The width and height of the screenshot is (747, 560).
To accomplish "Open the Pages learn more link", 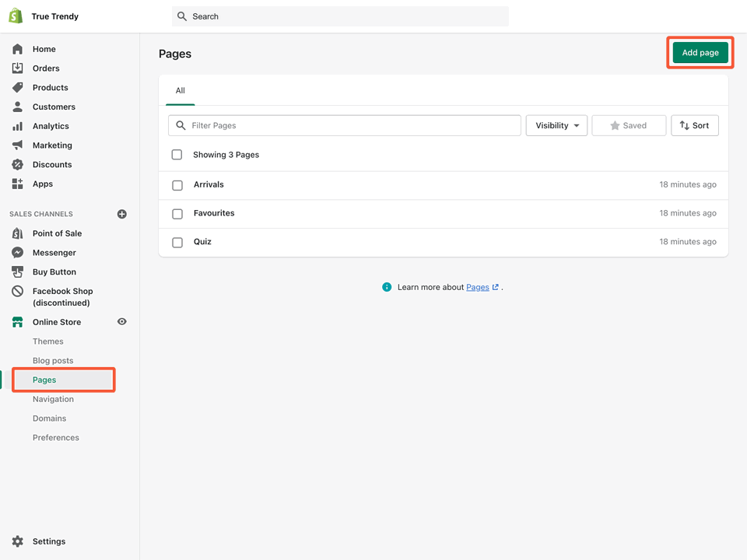I will point(477,287).
